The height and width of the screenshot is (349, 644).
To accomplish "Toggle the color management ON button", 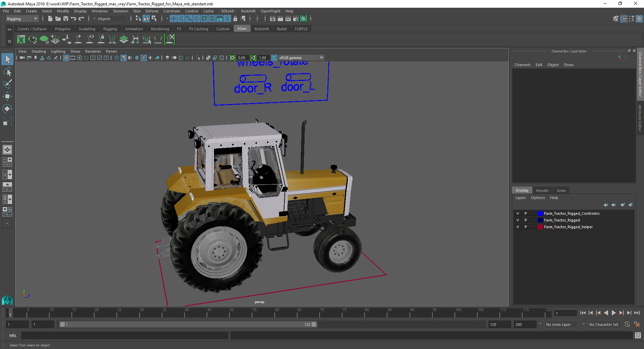I will point(274,58).
